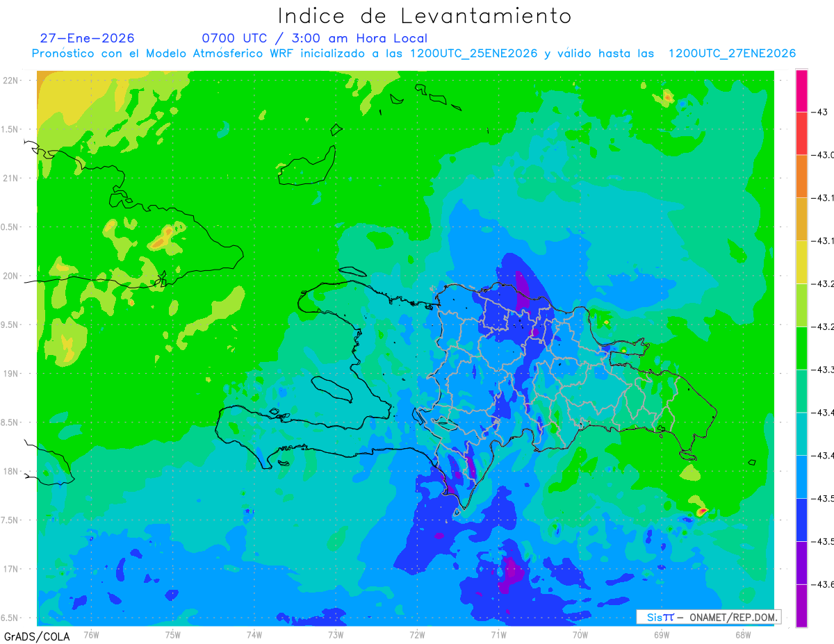Click the "17N" latitude label
The height and width of the screenshot is (644, 834).
[10, 569]
